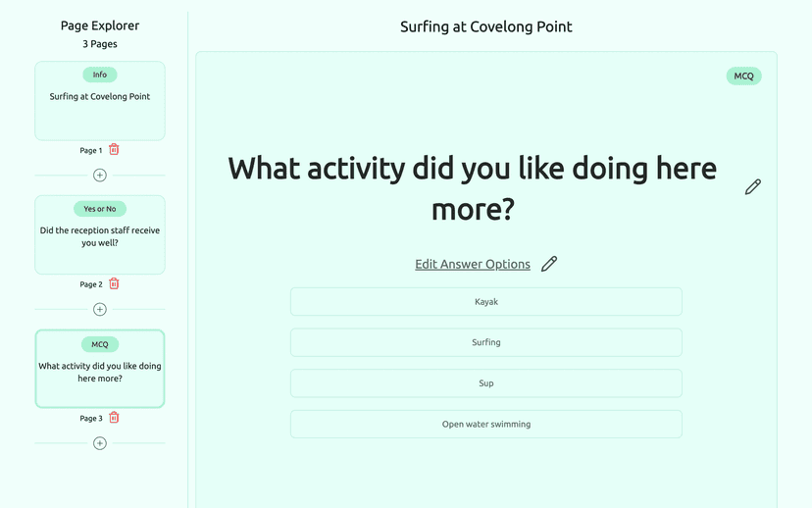Delete Page 3 with trash icon

(114, 418)
